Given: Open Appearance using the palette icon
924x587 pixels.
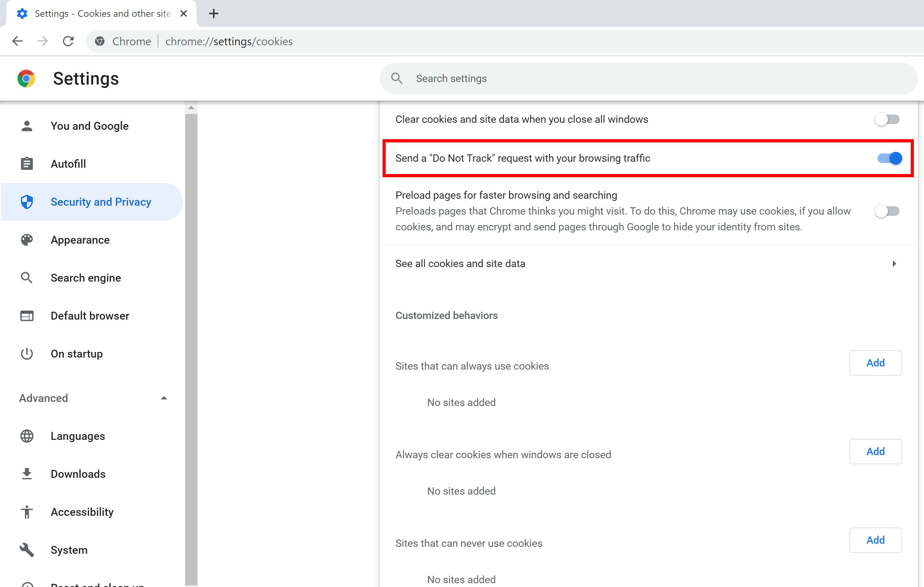Looking at the screenshot, I should coord(27,240).
